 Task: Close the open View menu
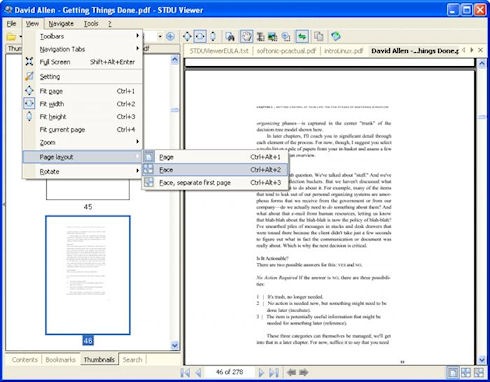click(x=32, y=24)
